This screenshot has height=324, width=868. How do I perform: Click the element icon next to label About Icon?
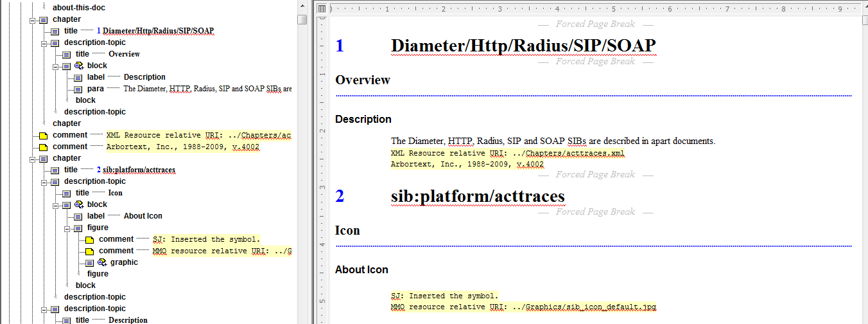click(78, 216)
